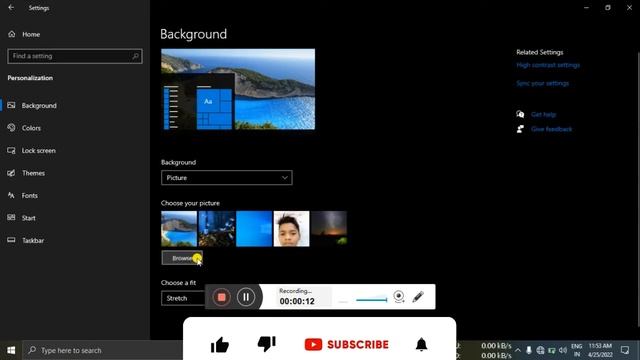Viewport: 640px width, 360px height.
Task: Open Taskbar personalization settings
Action: point(33,240)
